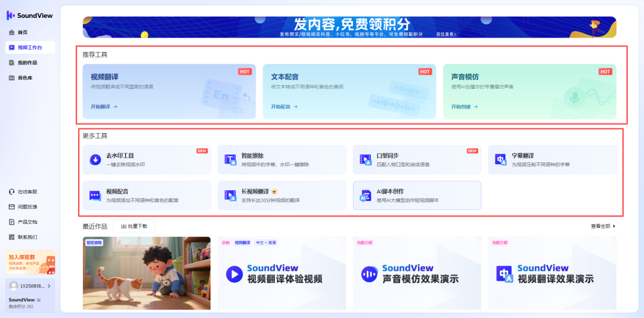Click the 口型同步 tool icon
The height and width of the screenshot is (318, 644).
tap(366, 160)
